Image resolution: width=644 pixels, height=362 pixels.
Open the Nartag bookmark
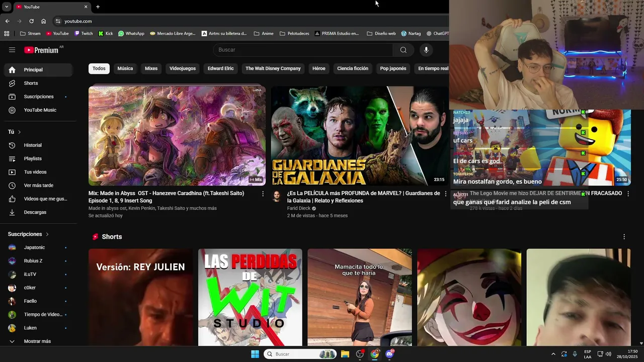point(411,34)
